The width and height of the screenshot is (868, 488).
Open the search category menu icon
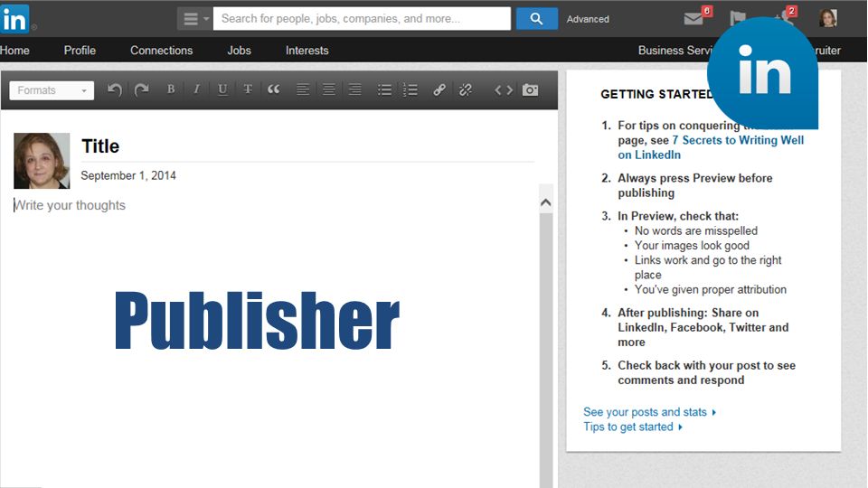point(195,19)
